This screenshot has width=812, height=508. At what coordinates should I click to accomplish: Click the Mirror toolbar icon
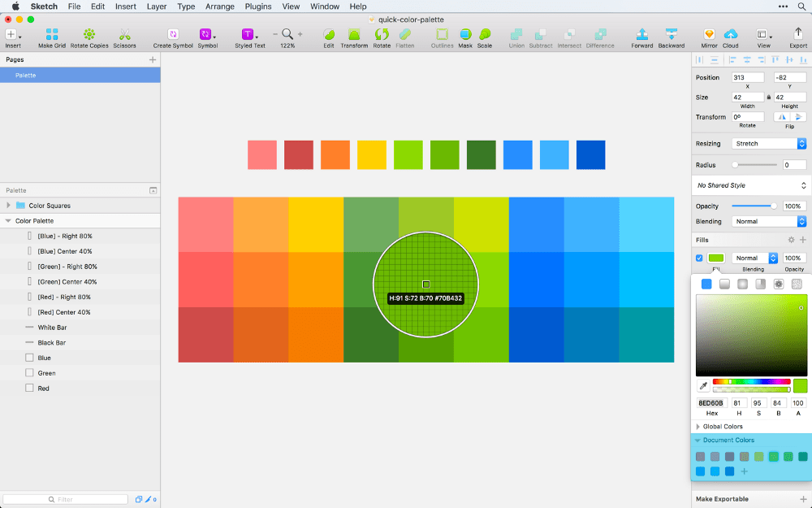[709, 34]
